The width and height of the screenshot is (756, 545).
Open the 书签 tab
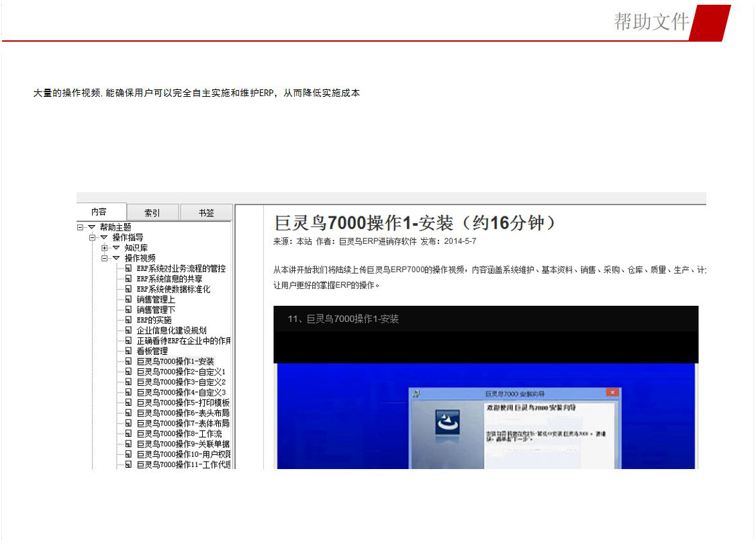pyautogui.click(x=205, y=212)
